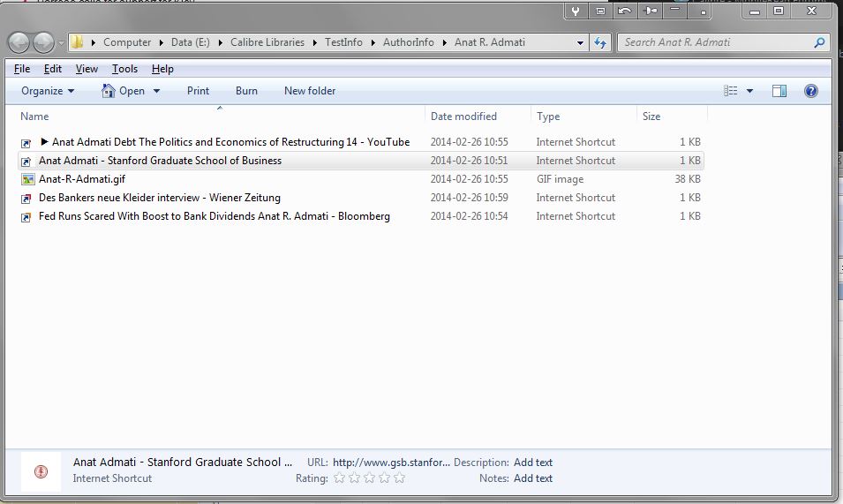The height and width of the screenshot is (504, 843).
Task: Navigate to TestInfo in the breadcrumb
Action: tap(343, 42)
